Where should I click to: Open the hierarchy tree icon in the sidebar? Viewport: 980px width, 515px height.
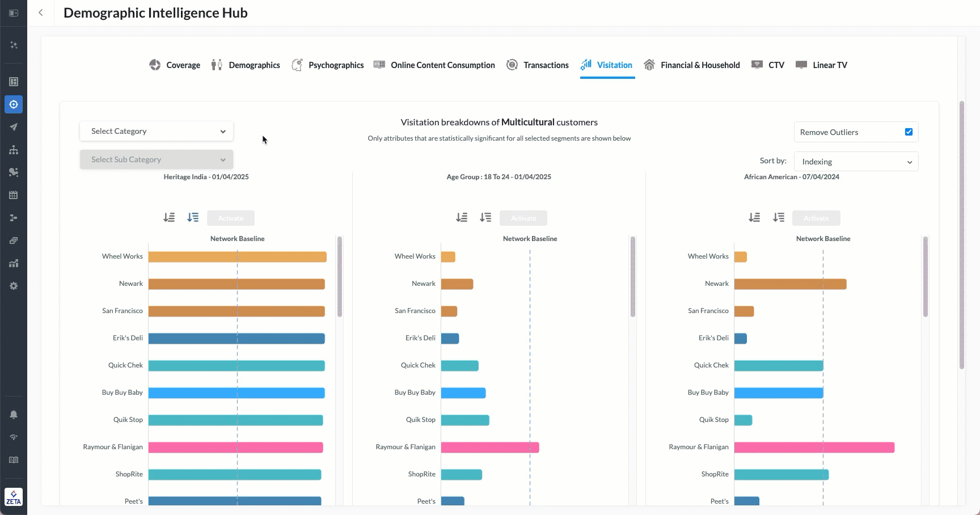(14, 150)
